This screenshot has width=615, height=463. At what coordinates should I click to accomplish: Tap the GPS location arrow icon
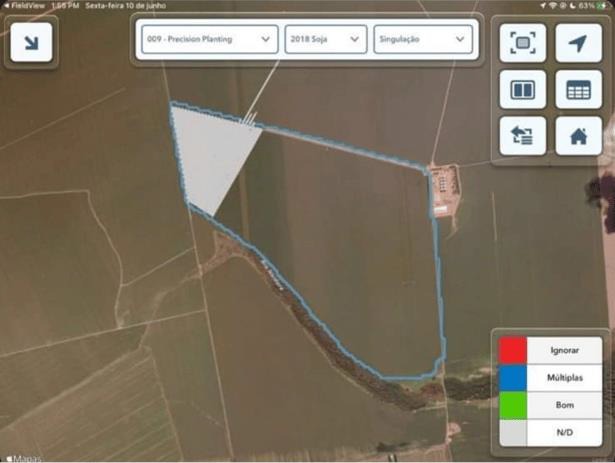point(578,43)
